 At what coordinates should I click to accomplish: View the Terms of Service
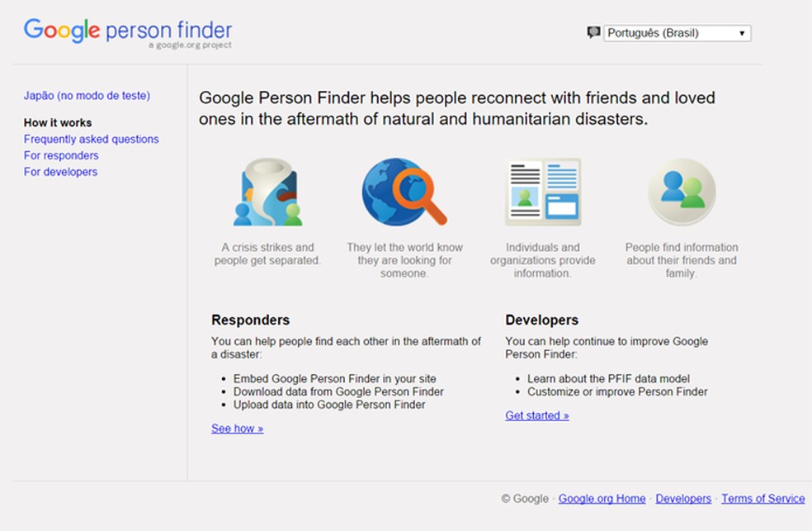coord(762,498)
